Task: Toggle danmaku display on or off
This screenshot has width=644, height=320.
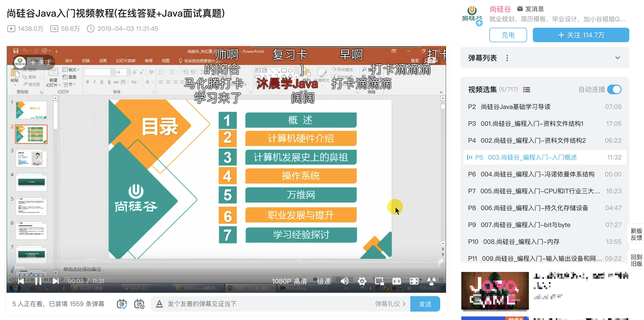Action: [122, 304]
